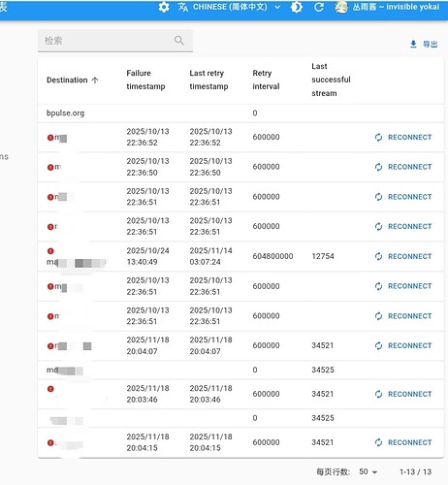
Task: Click RECONNECT for 604800000 interval row
Action: click(x=403, y=256)
